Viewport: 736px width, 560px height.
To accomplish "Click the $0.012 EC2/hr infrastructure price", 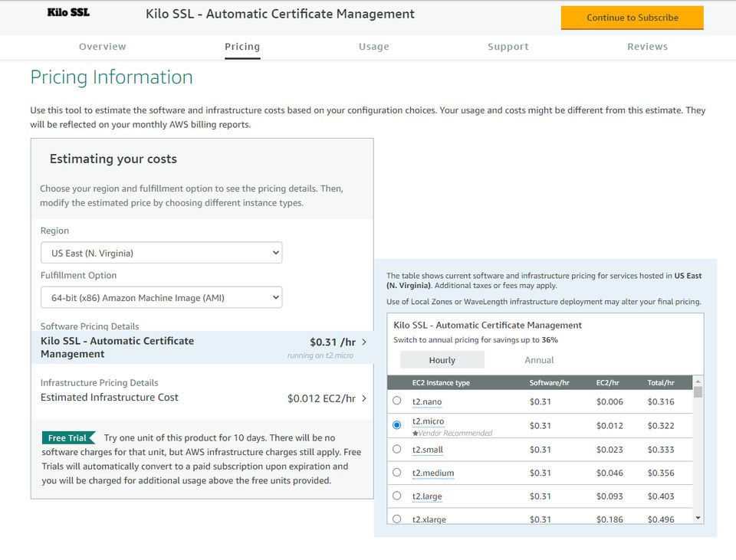I will (x=321, y=398).
